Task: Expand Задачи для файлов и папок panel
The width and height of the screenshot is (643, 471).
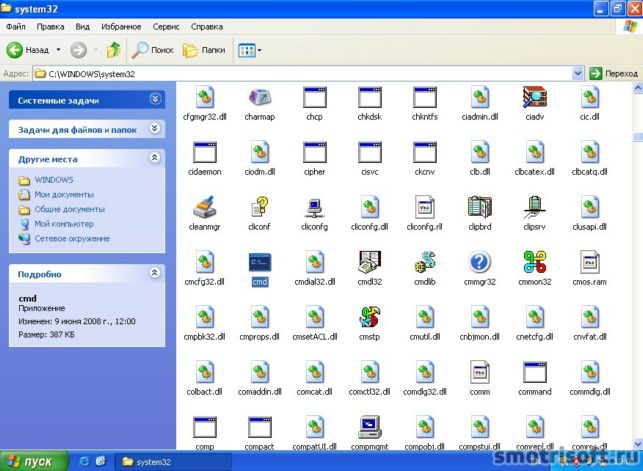Action: (x=155, y=129)
